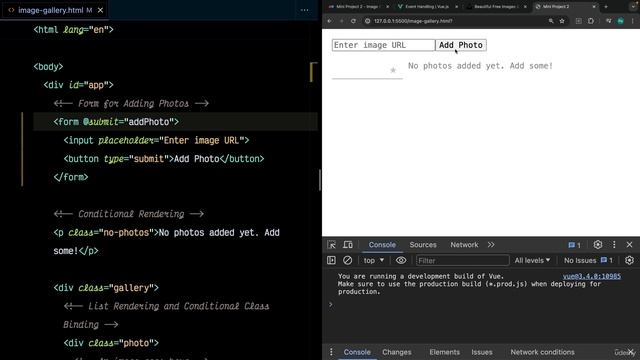This screenshot has height=360, width=640.
Task: Close the image-gallery.html editor tab
Action: click(x=100, y=10)
